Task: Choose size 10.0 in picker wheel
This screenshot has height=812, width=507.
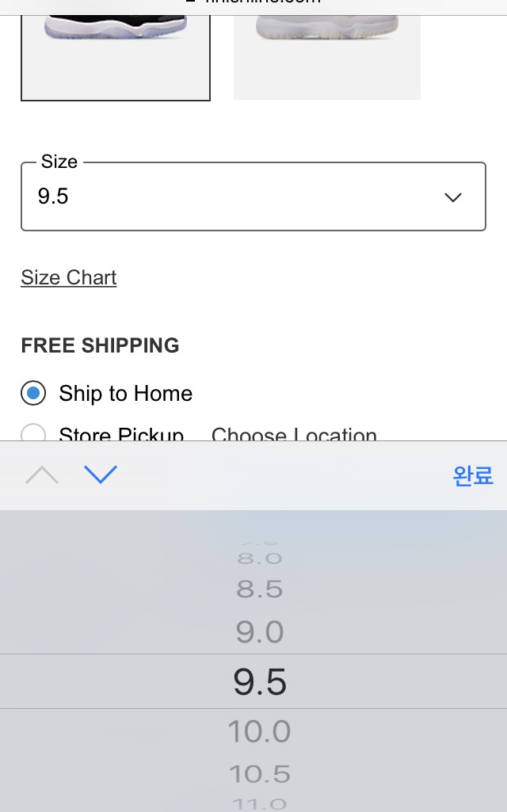Action: [x=260, y=731]
